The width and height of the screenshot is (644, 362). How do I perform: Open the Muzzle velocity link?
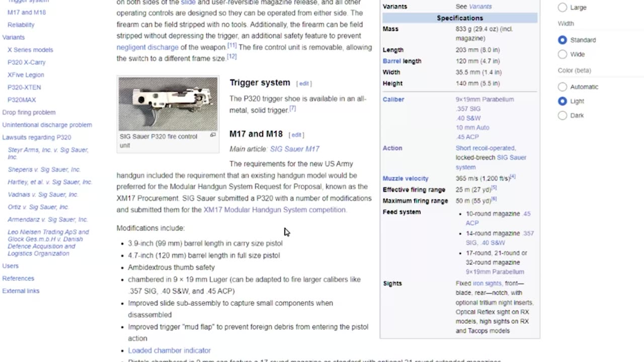pos(406,178)
